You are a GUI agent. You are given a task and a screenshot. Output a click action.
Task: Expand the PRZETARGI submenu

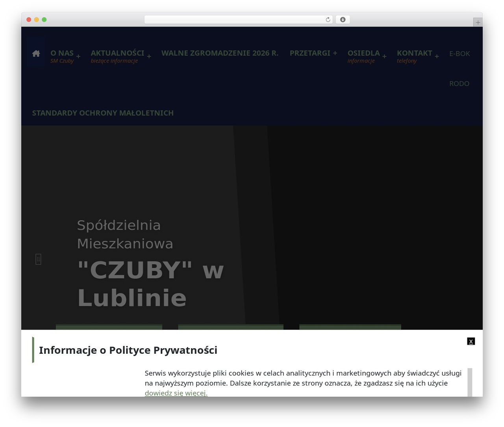(x=335, y=53)
